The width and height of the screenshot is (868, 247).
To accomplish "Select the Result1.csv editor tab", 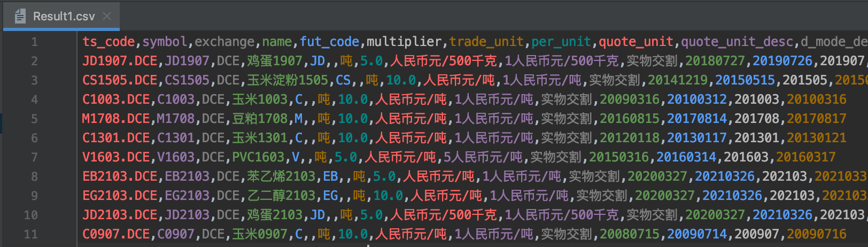I will click(64, 16).
